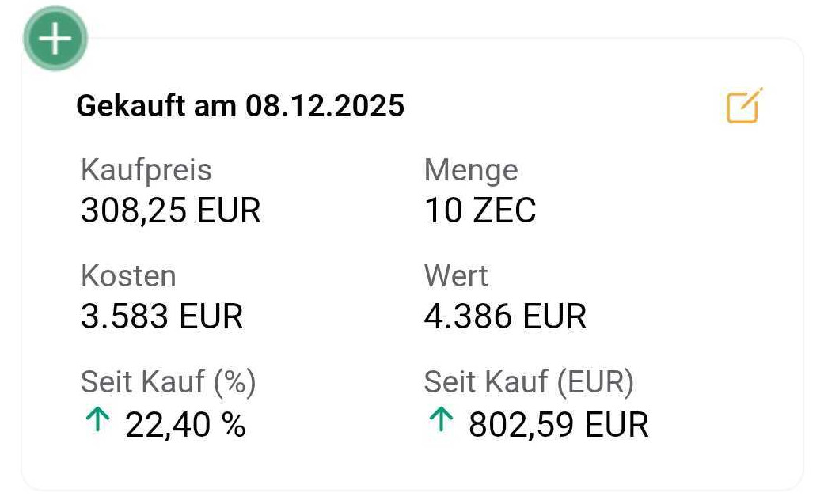The width and height of the screenshot is (824, 504).
Task: Select the 22,40 % gain value
Action: 185,425
